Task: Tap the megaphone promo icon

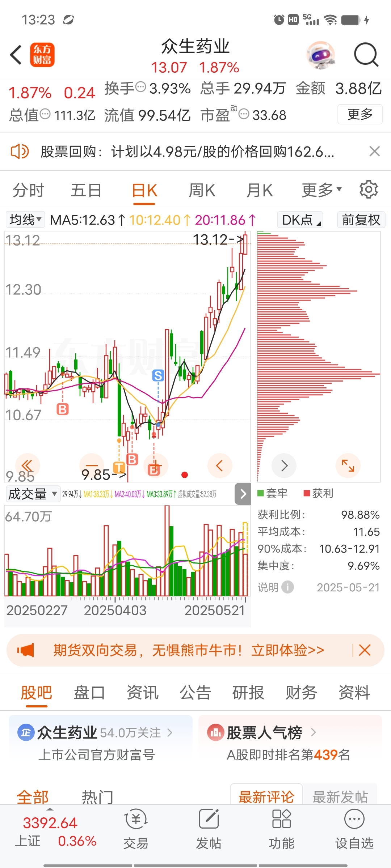Action: [x=25, y=650]
